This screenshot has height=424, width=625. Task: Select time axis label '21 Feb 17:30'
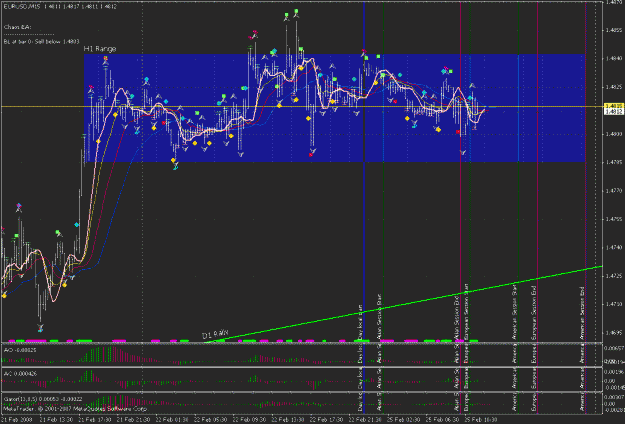click(x=94, y=420)
